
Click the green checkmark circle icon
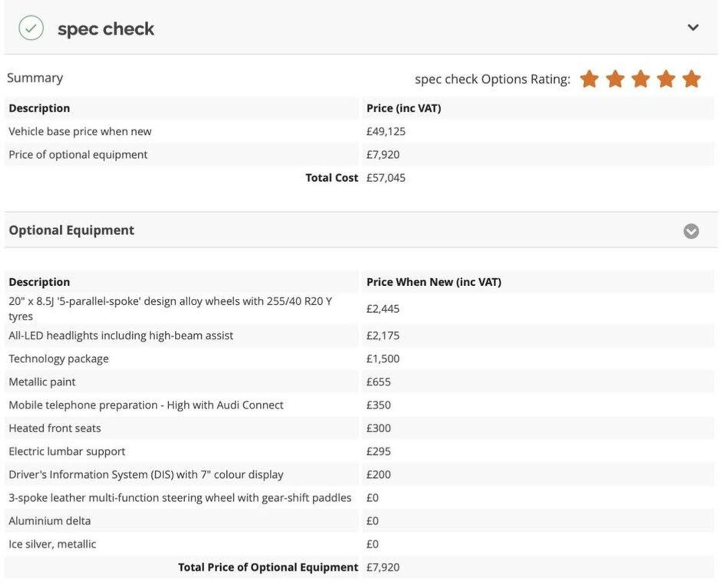(x=31, y=28)
